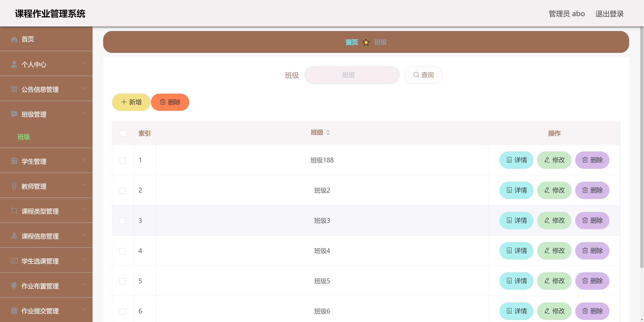Click 修改 for row 班级2
The height and width of the screenshot is (322, 644).
tap(554, 190)
